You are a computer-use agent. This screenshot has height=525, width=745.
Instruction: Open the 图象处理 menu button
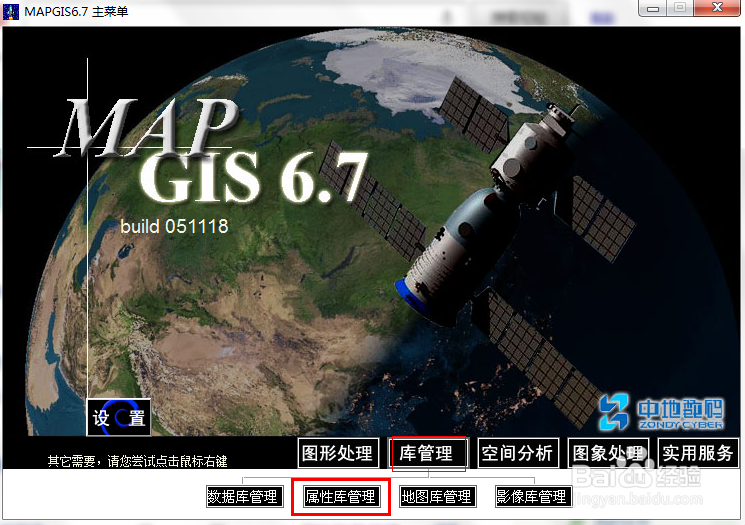click(x=608, y=453)
